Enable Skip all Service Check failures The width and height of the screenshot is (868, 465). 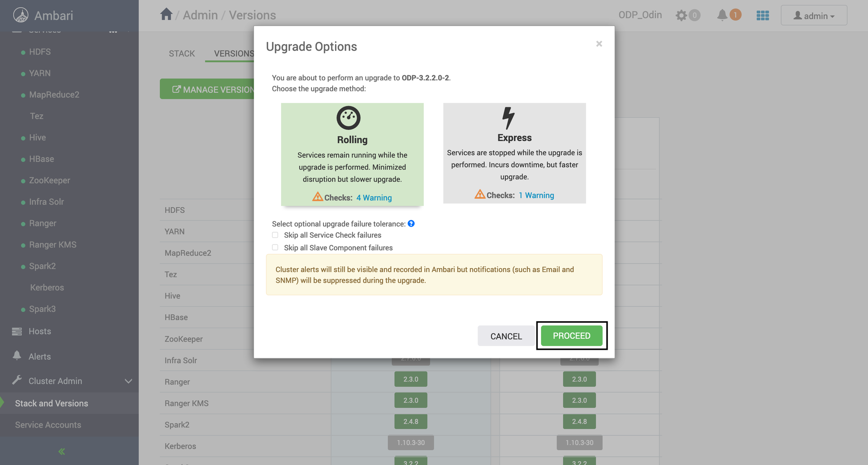(x=275, y=235)
